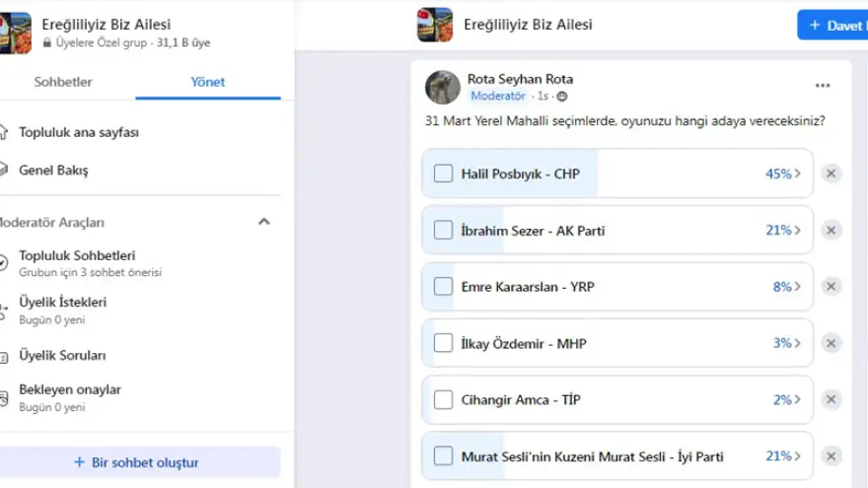Click the Davet button

(x=832, y=25)
